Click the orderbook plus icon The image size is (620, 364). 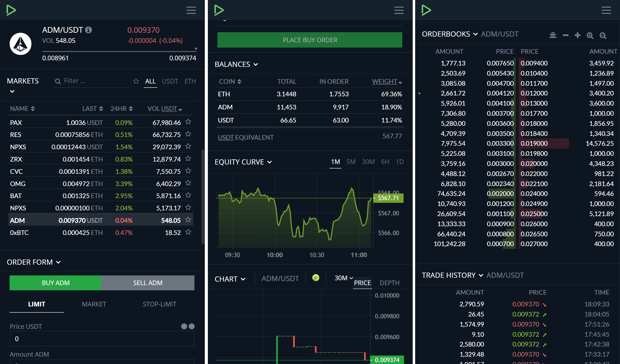tap(577, 35)
